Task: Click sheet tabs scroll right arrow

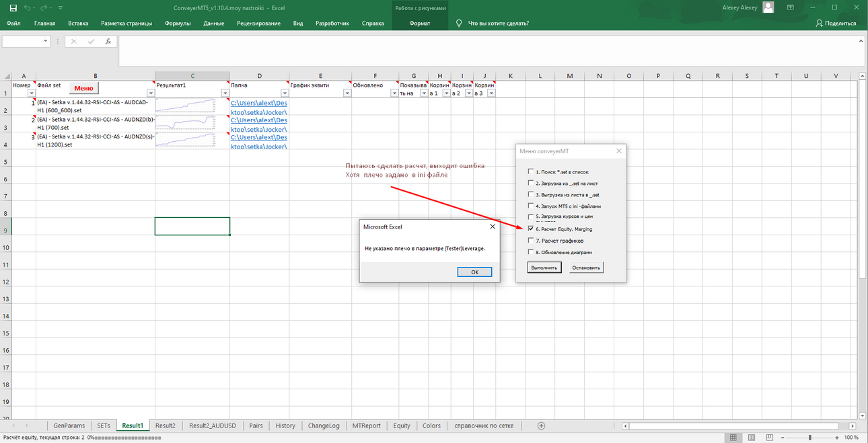Action: tap(27, 426)
